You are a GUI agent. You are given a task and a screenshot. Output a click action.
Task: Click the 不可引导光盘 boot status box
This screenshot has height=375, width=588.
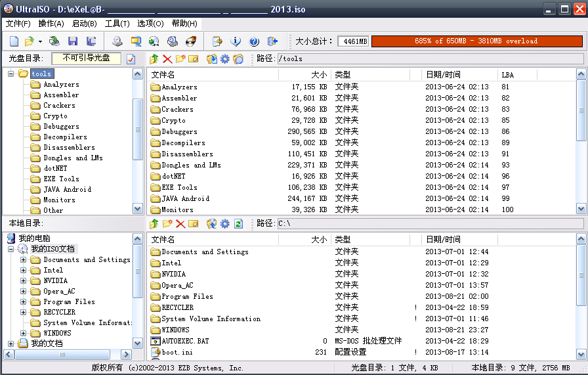86,58
